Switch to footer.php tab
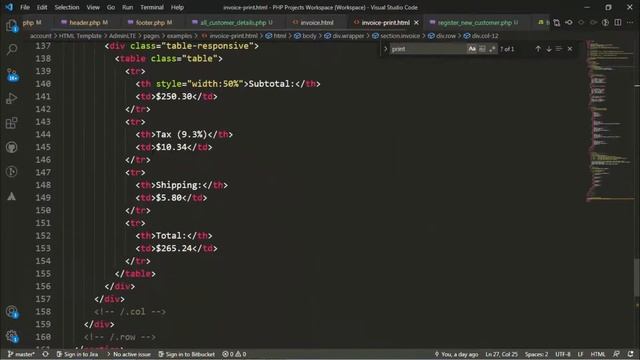This screenshot has width=640, height=360. [150, 23]
